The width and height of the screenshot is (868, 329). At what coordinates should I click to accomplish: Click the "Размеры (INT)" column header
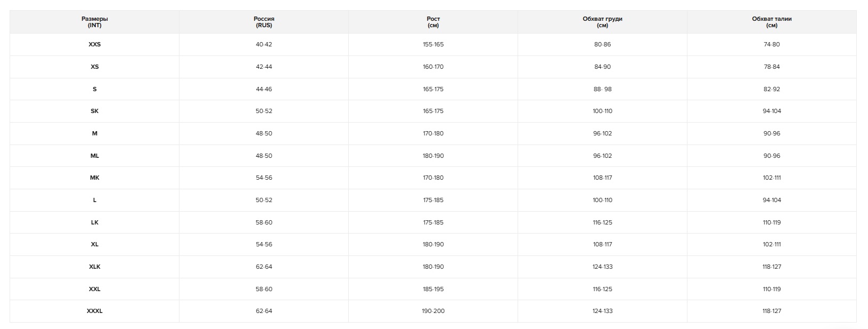tap(95, 22)
